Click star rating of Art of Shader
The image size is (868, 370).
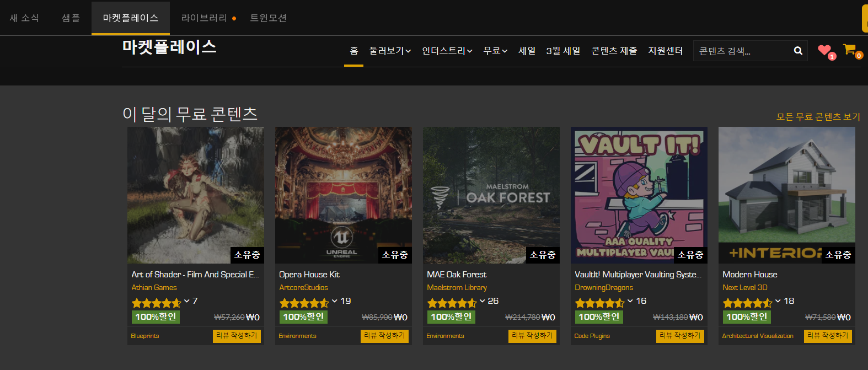click(x=157, y=303)
